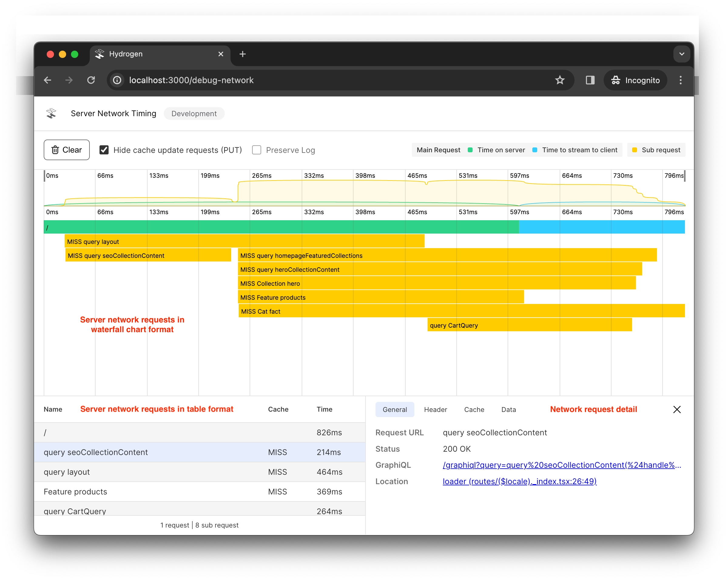
Task: Close the Hydrogen browser tab
Action: [221, 54]
